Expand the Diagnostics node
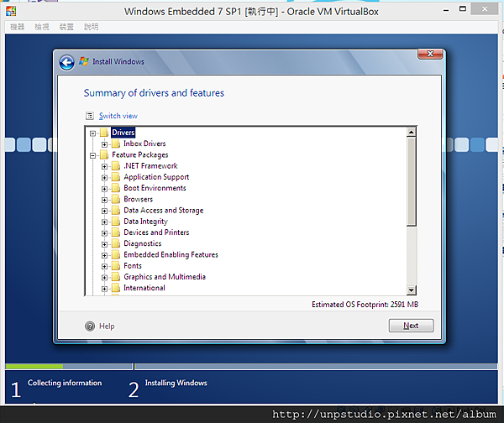 tap(104, 244)
